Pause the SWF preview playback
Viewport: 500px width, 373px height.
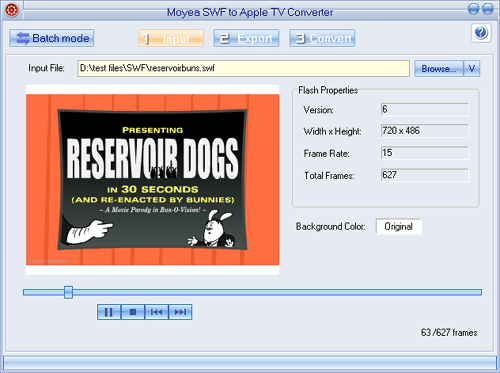point(109,312)
